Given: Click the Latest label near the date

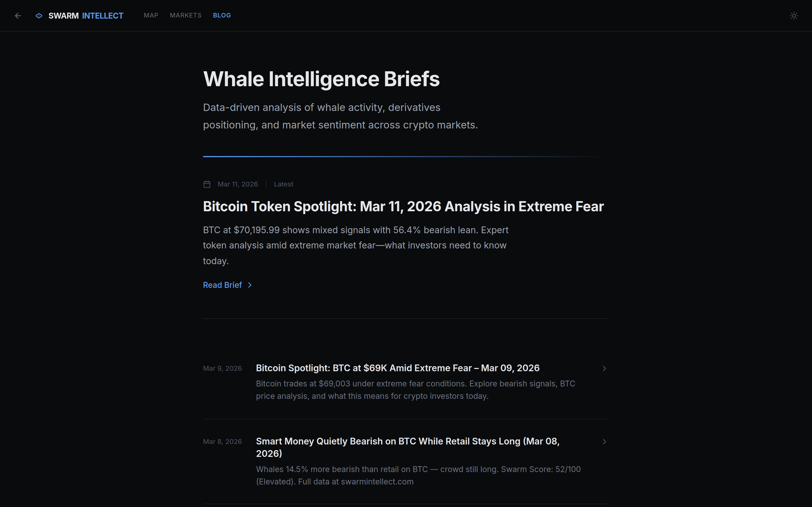Looking at the screenshot, I should point(284,184).
